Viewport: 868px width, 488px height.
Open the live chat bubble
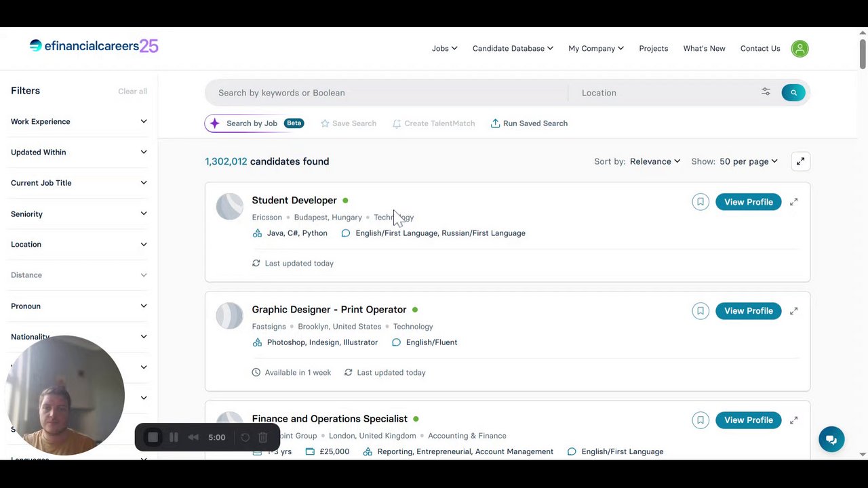tap(831, 439)
